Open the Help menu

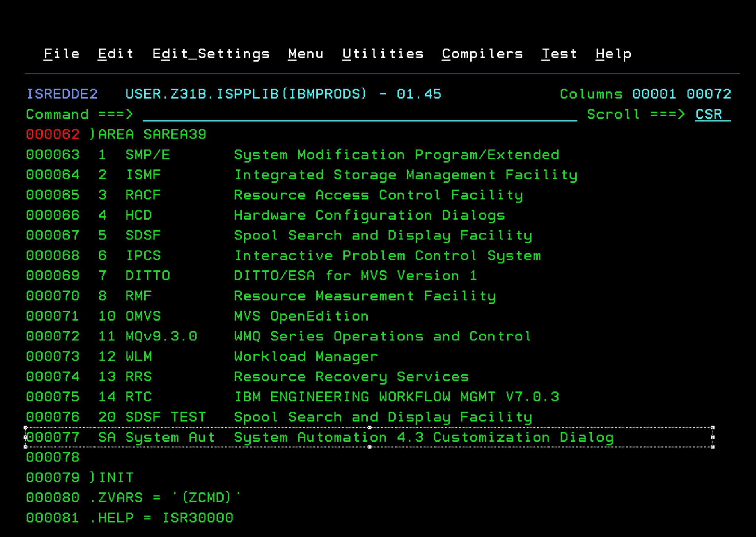[613, 54]
